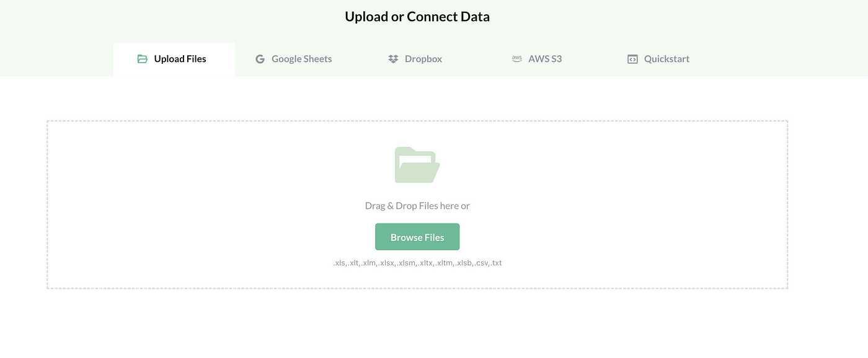Click the Quickstart code window icon

[632, 59]
